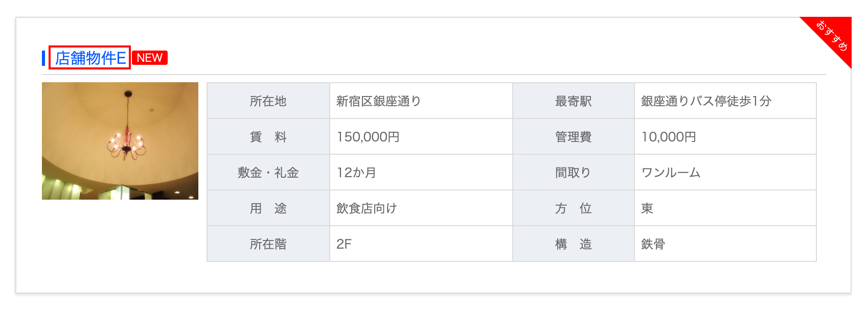868x313 pixels.
Task: Click the 管理費 label cell
Action: 573,137
